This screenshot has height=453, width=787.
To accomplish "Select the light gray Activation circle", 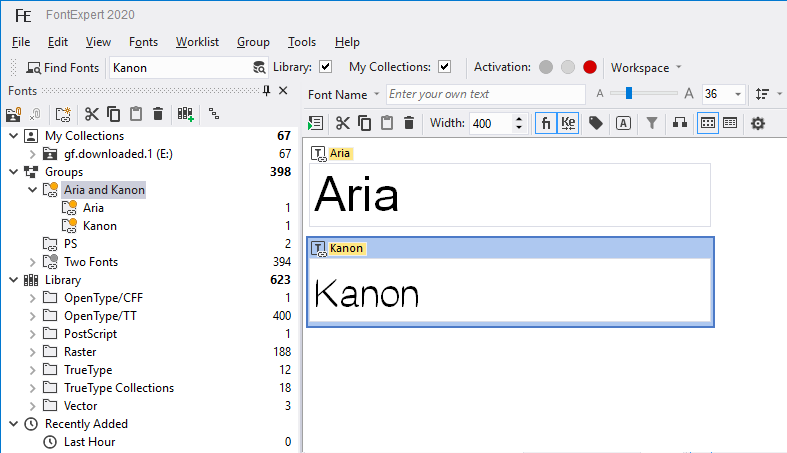I will click(568, 67).
